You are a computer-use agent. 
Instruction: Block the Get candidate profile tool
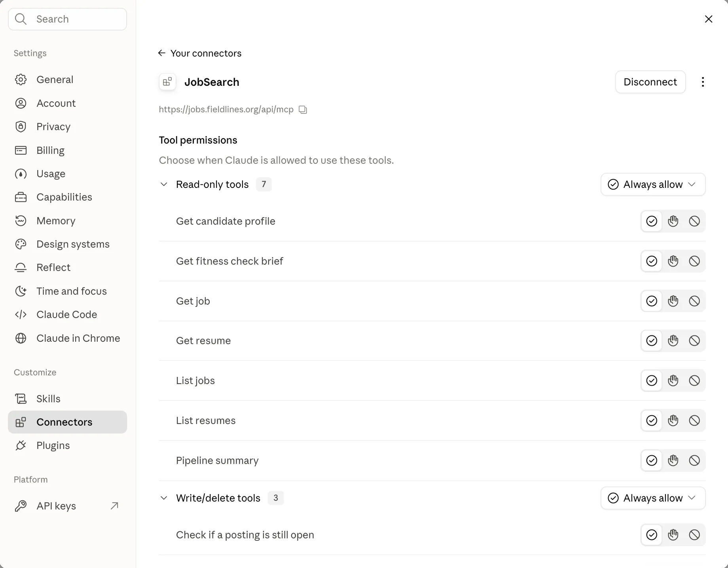pyautogui.click(x=694, y=221)
